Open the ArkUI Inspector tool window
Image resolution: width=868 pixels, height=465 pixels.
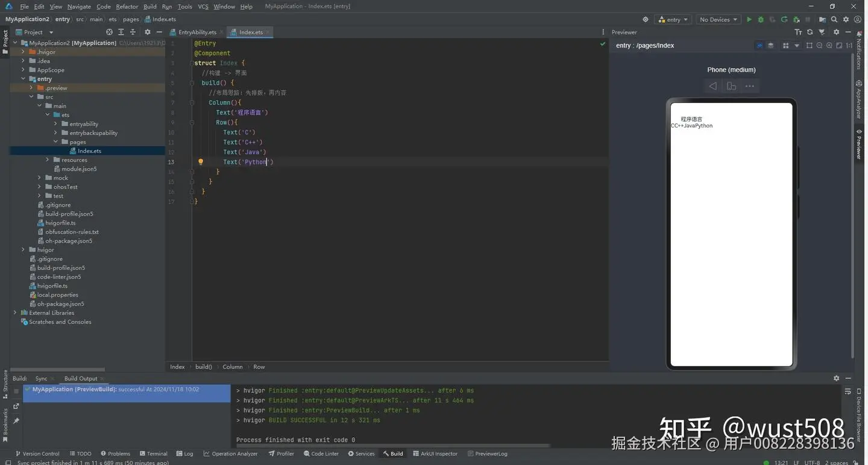(x=435, y=454)
